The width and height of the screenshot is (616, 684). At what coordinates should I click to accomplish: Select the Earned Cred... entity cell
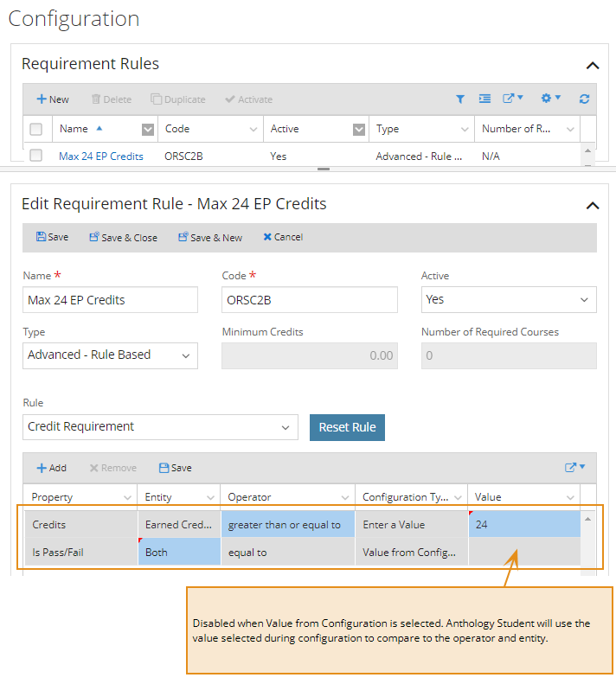tap(179, 524)
